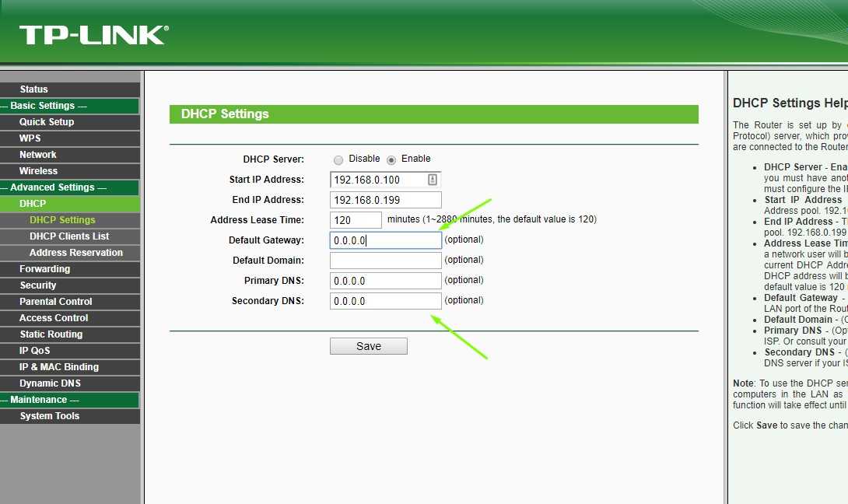Image resolution: width=848 pixels, height=504 pixels.
Task: Select the Disable DHCP Server radio button
Action: tap(338, 159)
